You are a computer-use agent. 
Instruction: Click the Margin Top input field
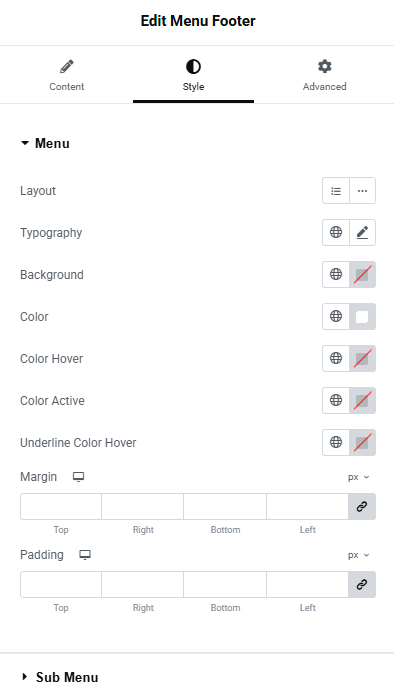click(x=61, y=506)
